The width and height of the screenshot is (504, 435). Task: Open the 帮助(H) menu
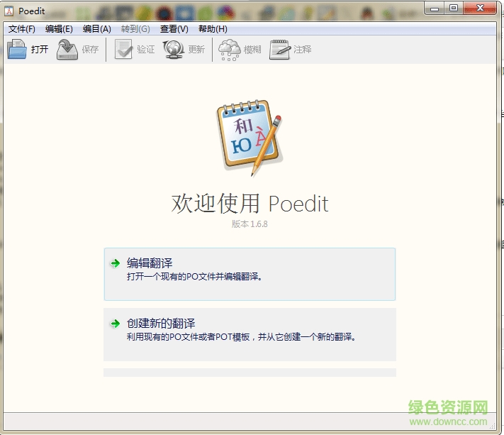pyautogui.click(x=213, y=29)
